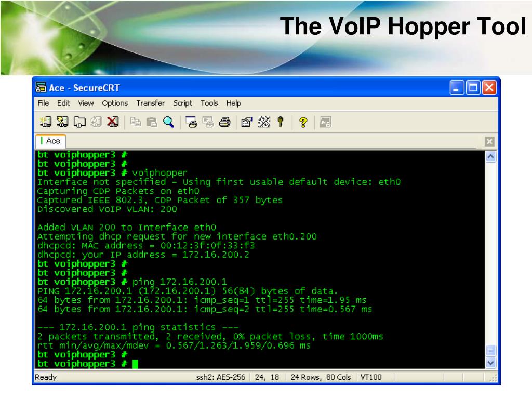Click the Keymap Editor icon
Image resolution: width=532 pixels, height=399 pixels.
(x=264, y=122)
